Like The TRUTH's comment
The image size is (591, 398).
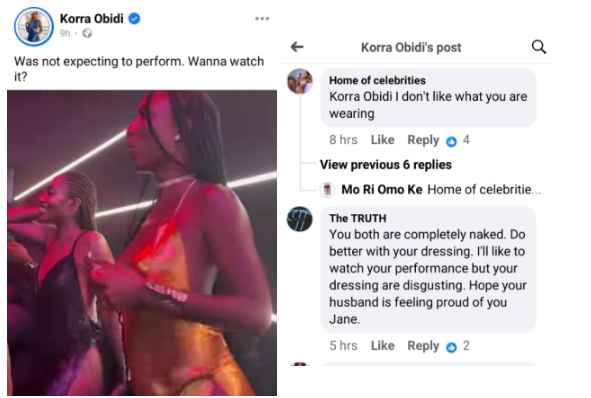pyautogui.click(x=383, y=346)
